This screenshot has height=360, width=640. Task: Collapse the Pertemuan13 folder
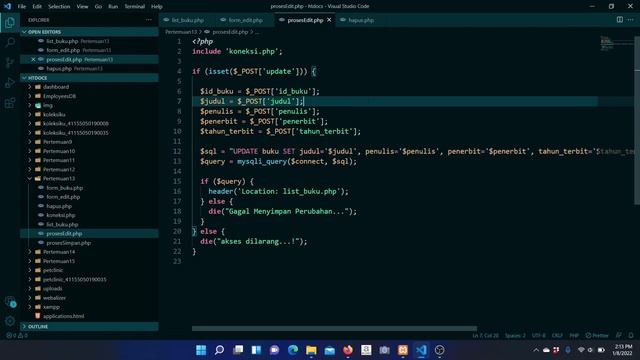tap(30, 178)
